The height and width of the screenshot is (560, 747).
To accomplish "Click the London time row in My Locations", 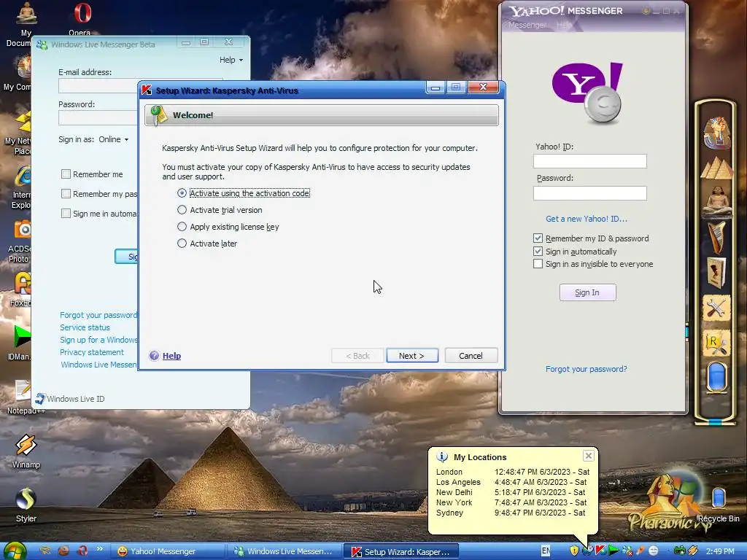I will (x=513, y=472).
